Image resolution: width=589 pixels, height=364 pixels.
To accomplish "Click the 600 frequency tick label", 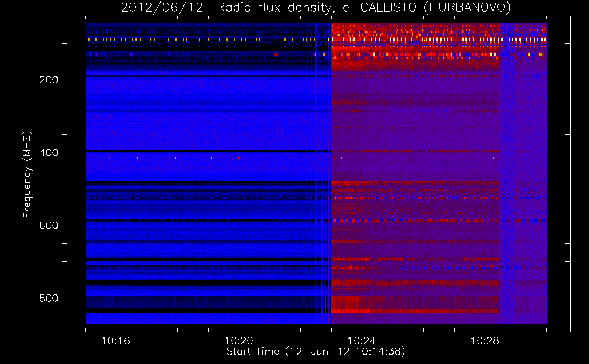I will [x=48, y=225].
